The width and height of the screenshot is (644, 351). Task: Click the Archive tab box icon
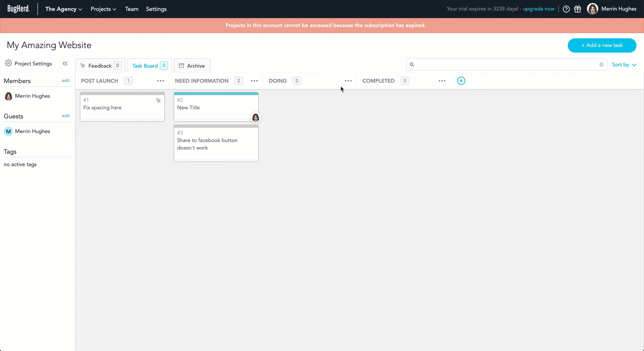(x=181, y=66)
